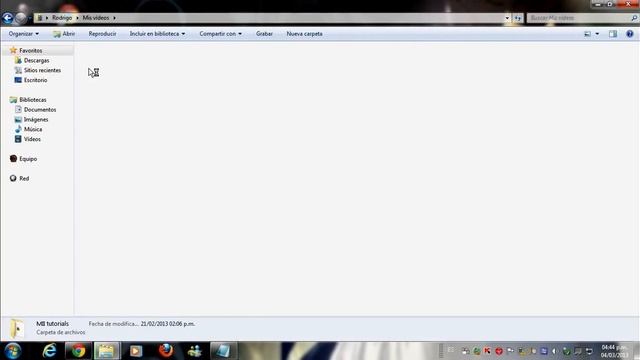
Task: Click the search magnifier icon
Action: pos(634,18)
